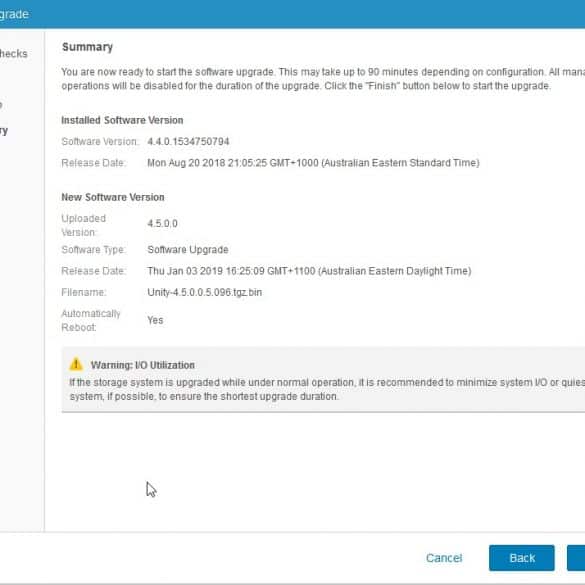Click the Summary heading
The image size is (585, 585).
pos(87,47)
